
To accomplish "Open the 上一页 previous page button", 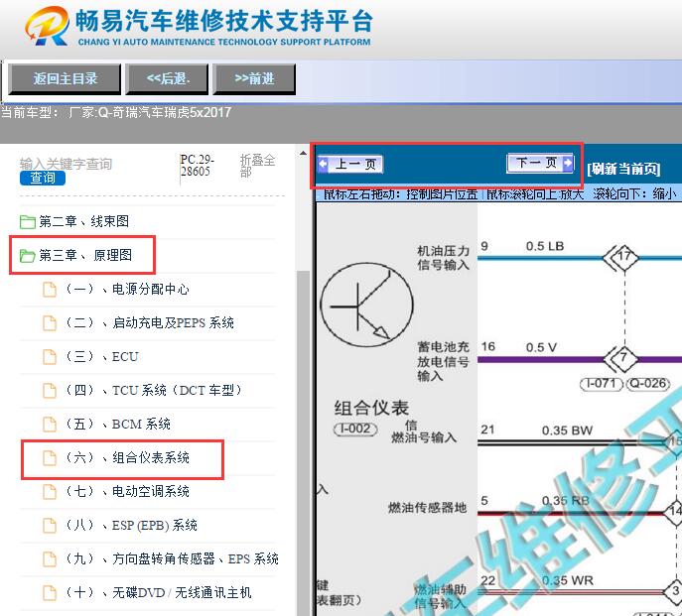I will tap(350, 164).
